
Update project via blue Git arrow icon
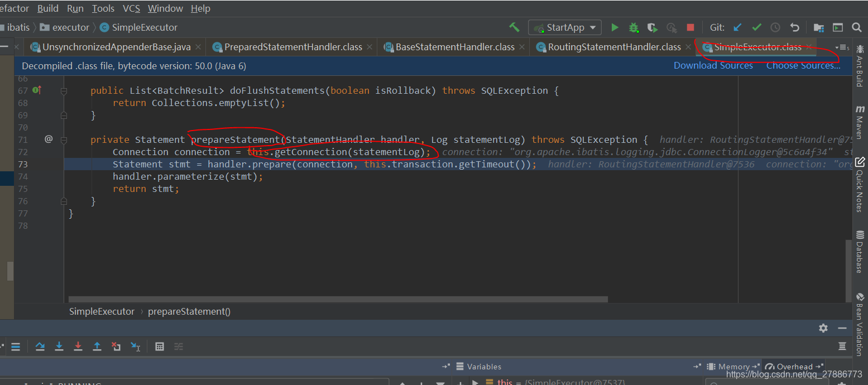(x=738, y=27)
